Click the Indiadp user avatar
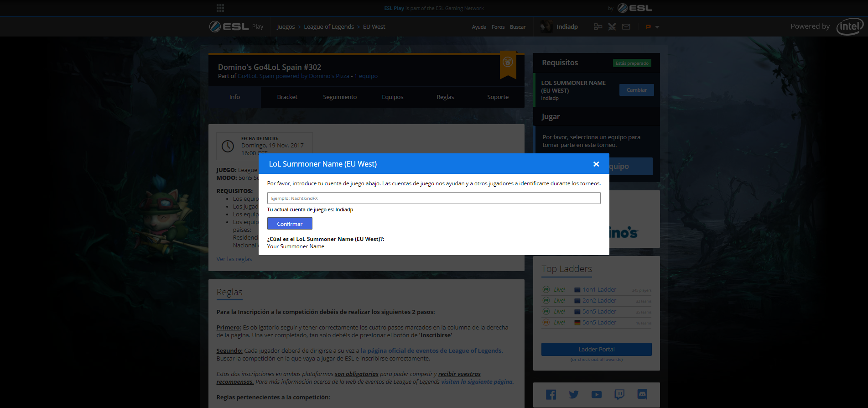This screenshot has height=408, width=868. coord(546,26)
